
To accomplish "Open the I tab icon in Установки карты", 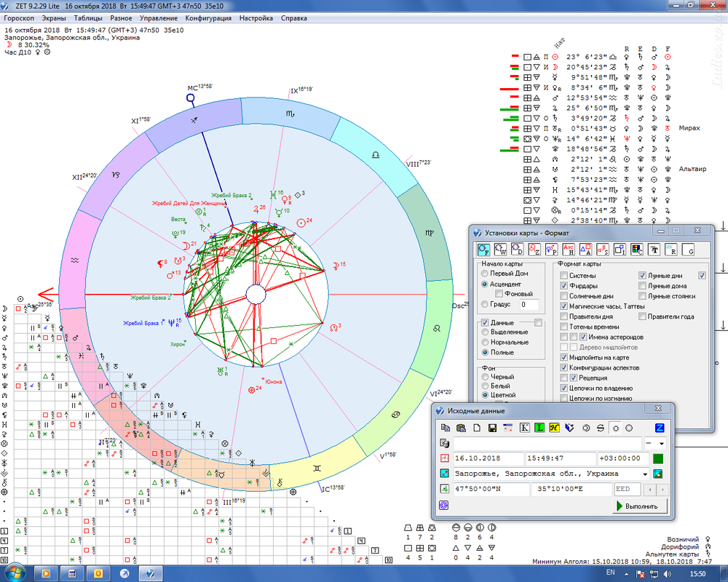I will point(620,250).
